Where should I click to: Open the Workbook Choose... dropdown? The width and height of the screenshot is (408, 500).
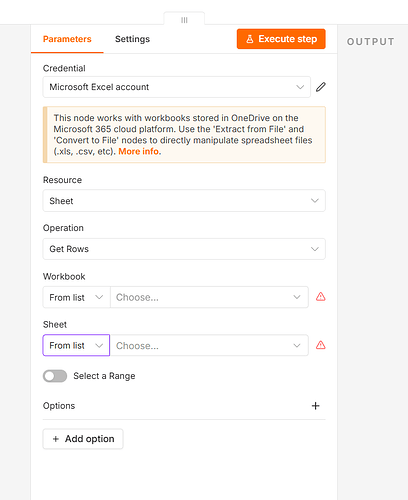pyautogui.click(x=209, y=297)
